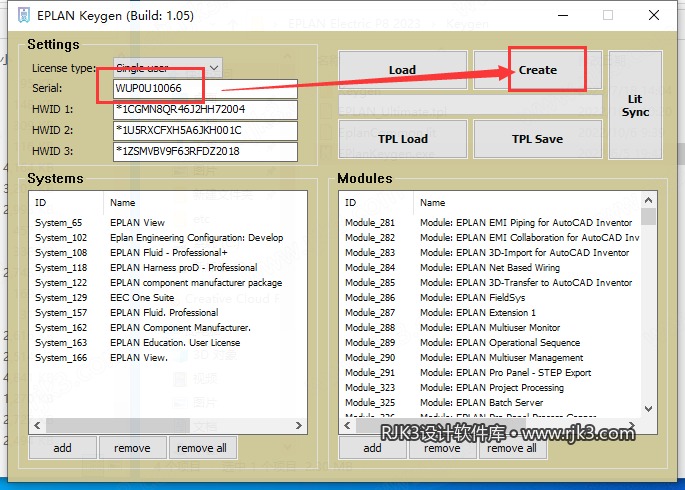Screen dimensions: 685x490
Task: Click the Lit Sync button
Action: tap(635, 105)
